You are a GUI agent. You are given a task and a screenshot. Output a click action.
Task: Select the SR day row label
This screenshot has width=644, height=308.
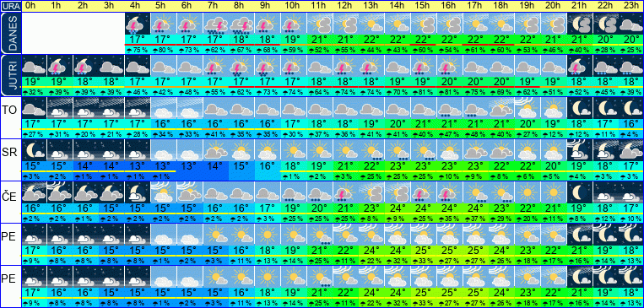point(10,152)
